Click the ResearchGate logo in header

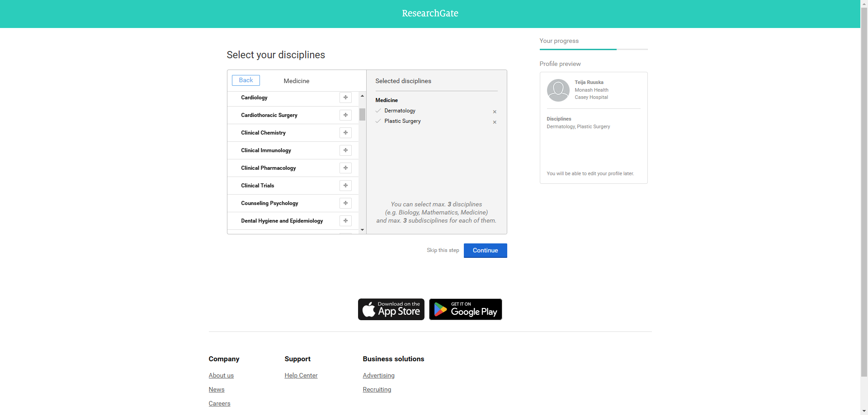[x=430, y=14]
